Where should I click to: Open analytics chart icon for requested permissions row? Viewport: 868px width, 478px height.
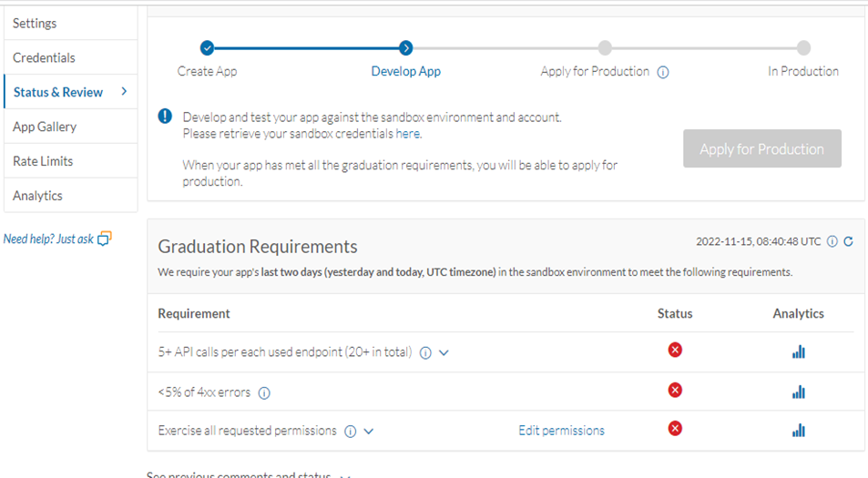pos(799,431)
